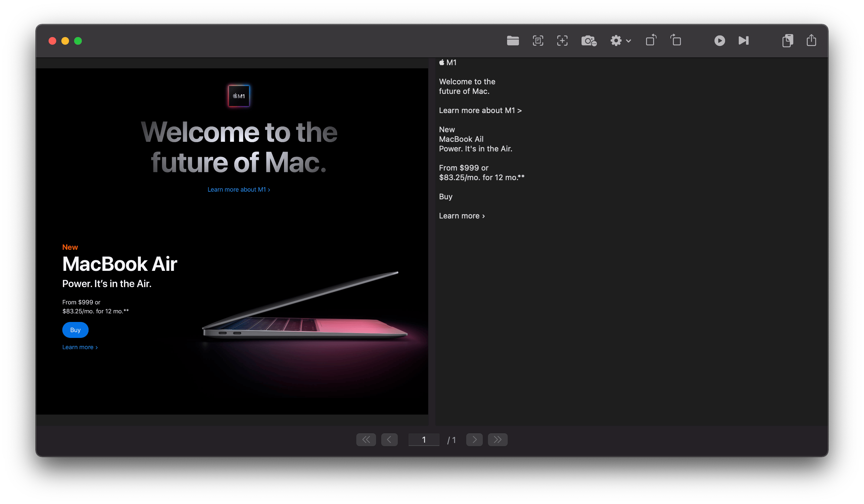The image size is (864, 504).
Task: Go to the next page
Action: tap(474, 439)
